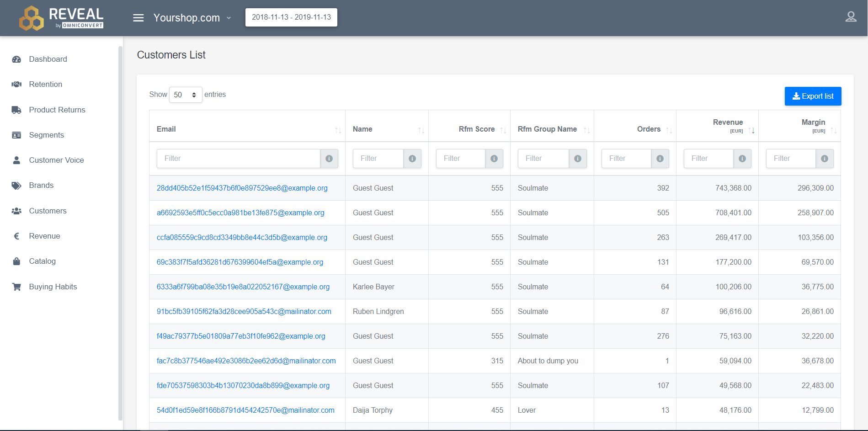Click the Revenue filter input
868x431 pixels.
pyautogui.click(x=709, y=159)
